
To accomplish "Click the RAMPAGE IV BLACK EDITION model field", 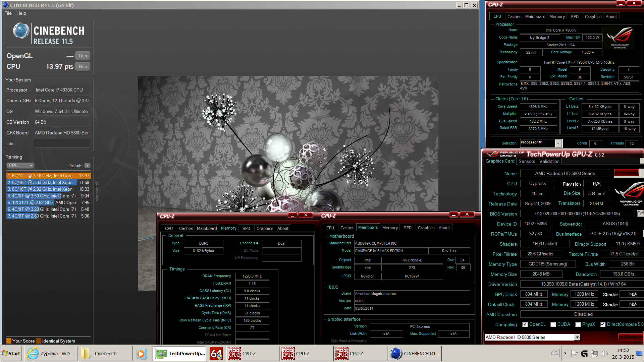I will point(391,251).
